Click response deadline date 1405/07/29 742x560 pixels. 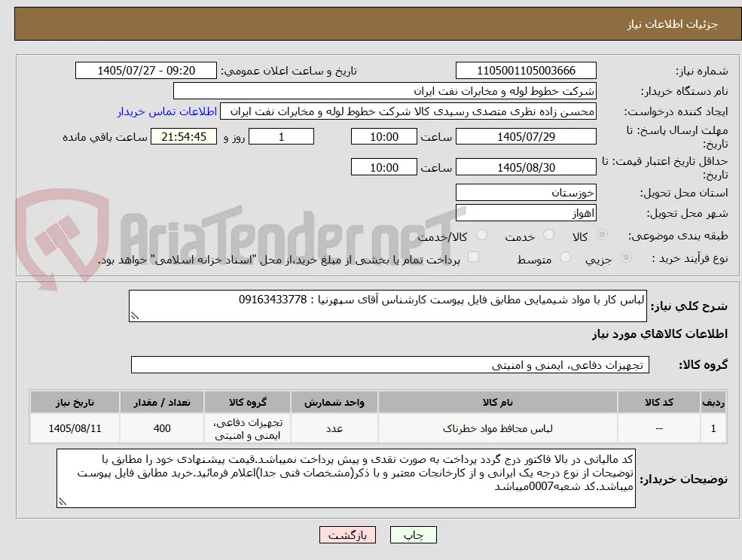pos(526,137)
